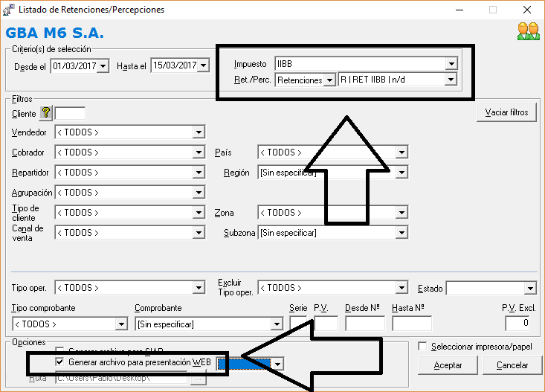Expand the Desde el date picker
Viewport: 545px width, 392px height.
coord(104,66)
